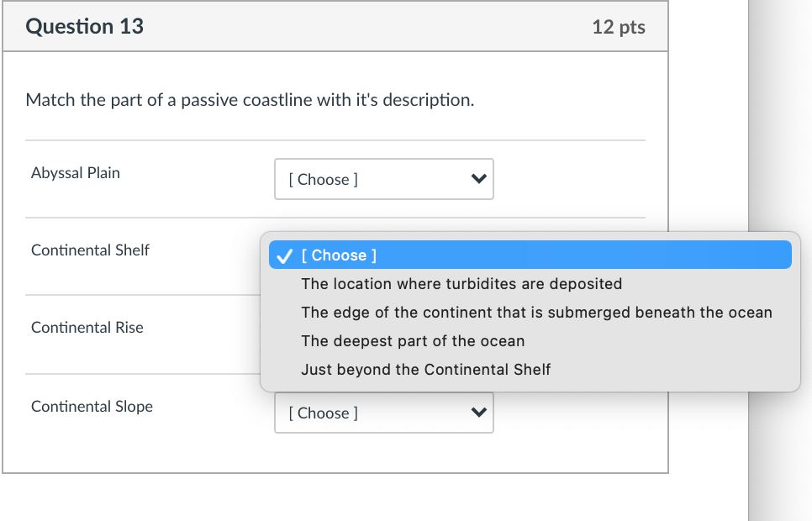The height and width of the screenshot is (521, 812).
Task: Pick the deepest part of the ocean option
Action: tap(414, 340)
